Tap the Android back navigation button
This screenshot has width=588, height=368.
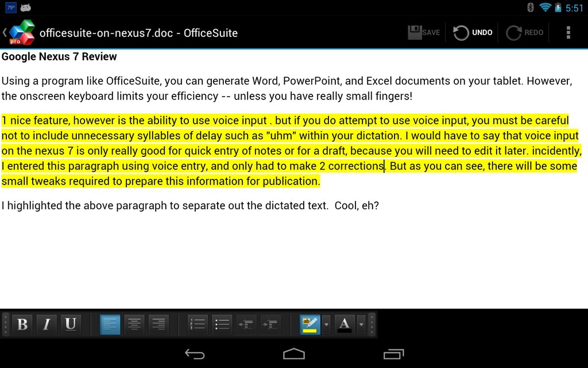tap(195, 354)
